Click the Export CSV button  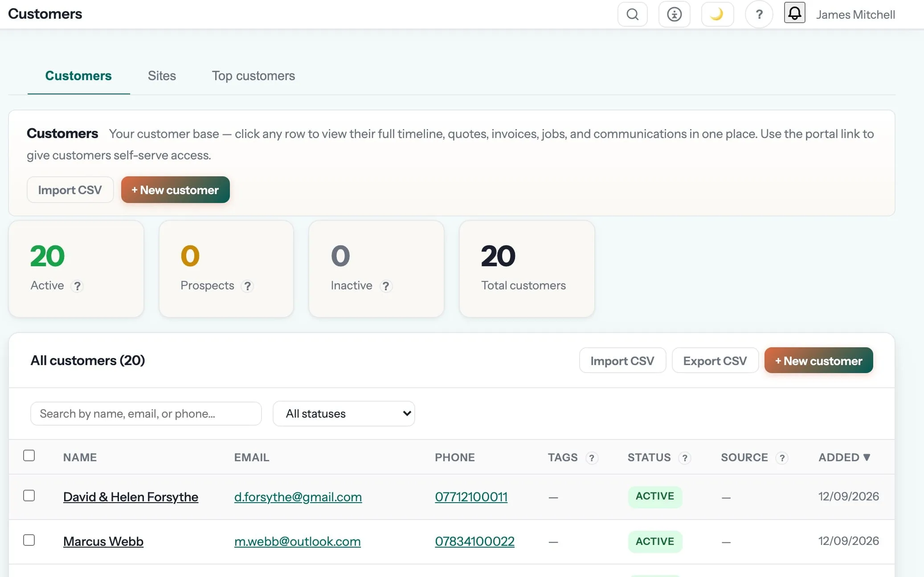715,361
